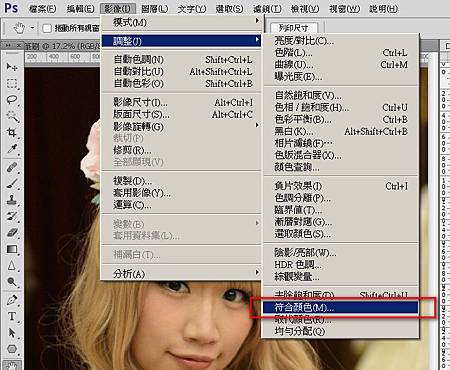Open the 濾鏡(T) menu
450x370 pixels.
click(267, 9)
